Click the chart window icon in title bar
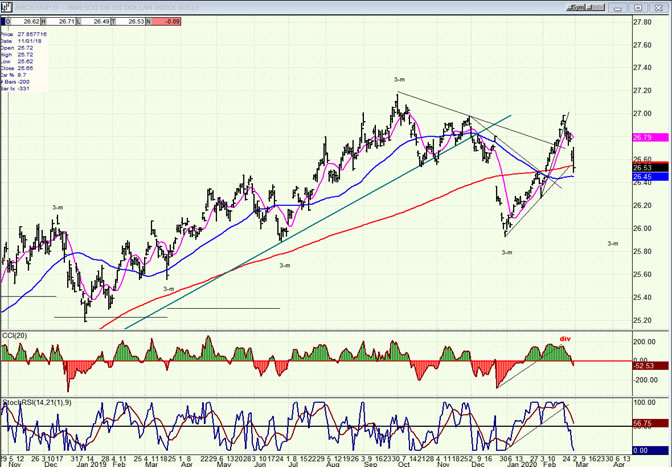This screenshot has height=467, width=672. coord(6,5)
